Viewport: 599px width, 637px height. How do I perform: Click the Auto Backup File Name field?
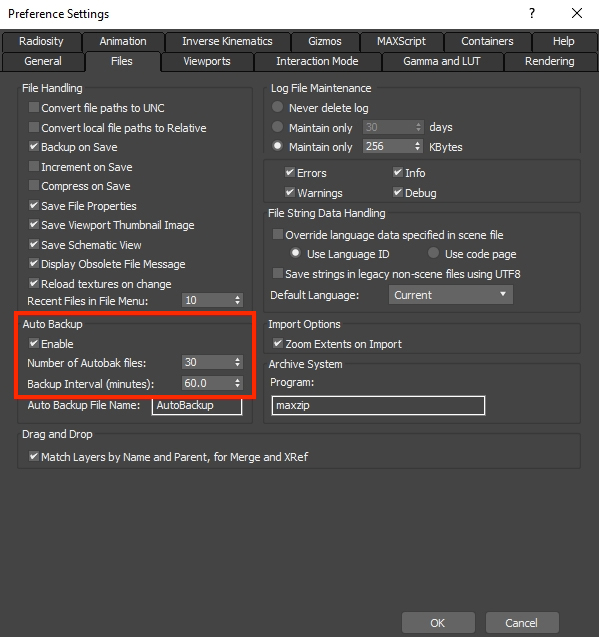(x=197, y=405)
